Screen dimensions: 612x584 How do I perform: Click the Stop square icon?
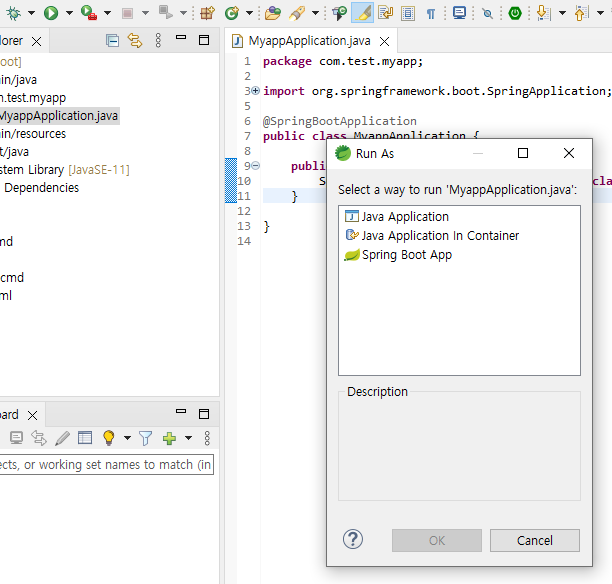(127, 14)
